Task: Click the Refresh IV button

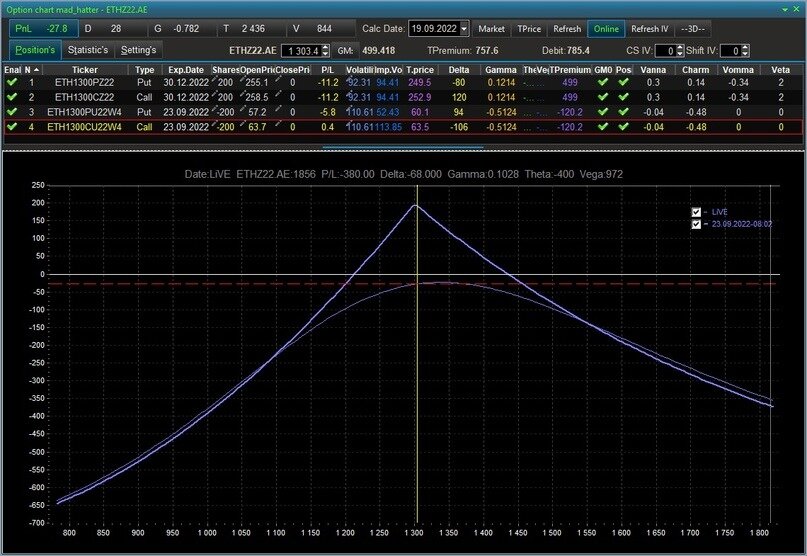Action: click(x=650, y=29)
